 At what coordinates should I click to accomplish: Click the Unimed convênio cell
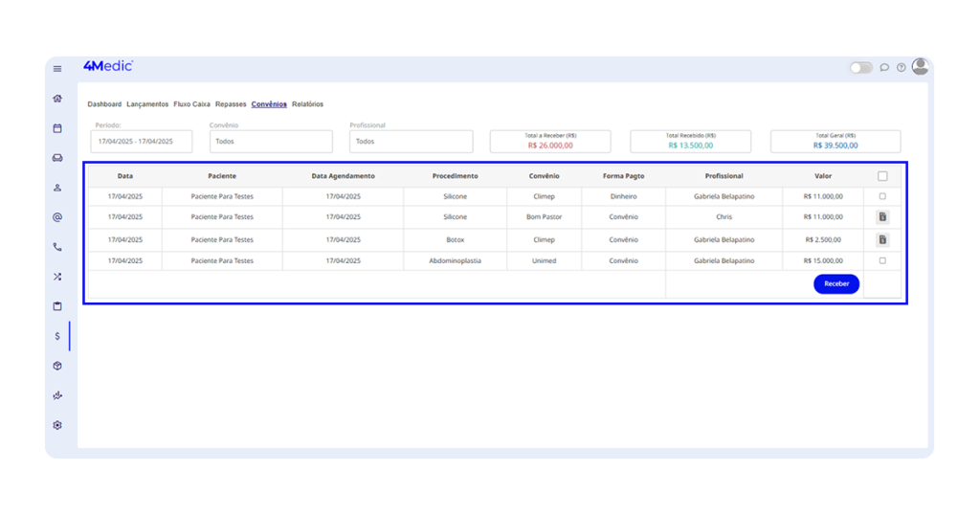(544, 260)
